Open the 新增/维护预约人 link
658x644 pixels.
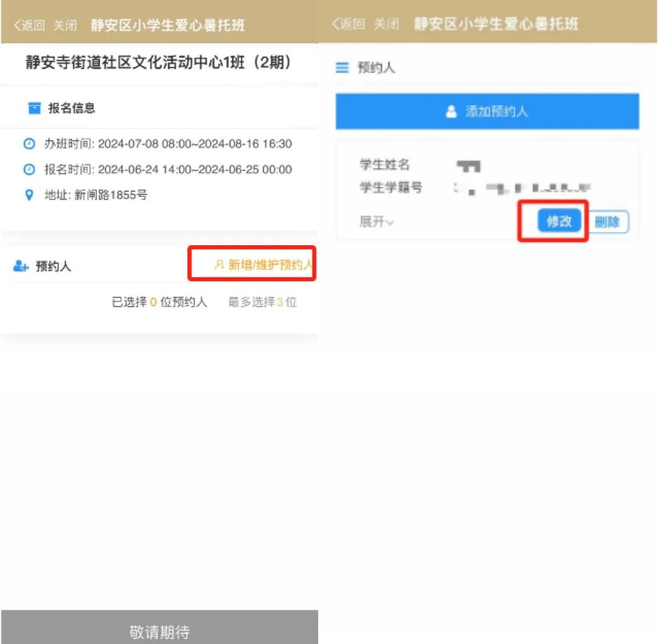[x=263, y=265]
